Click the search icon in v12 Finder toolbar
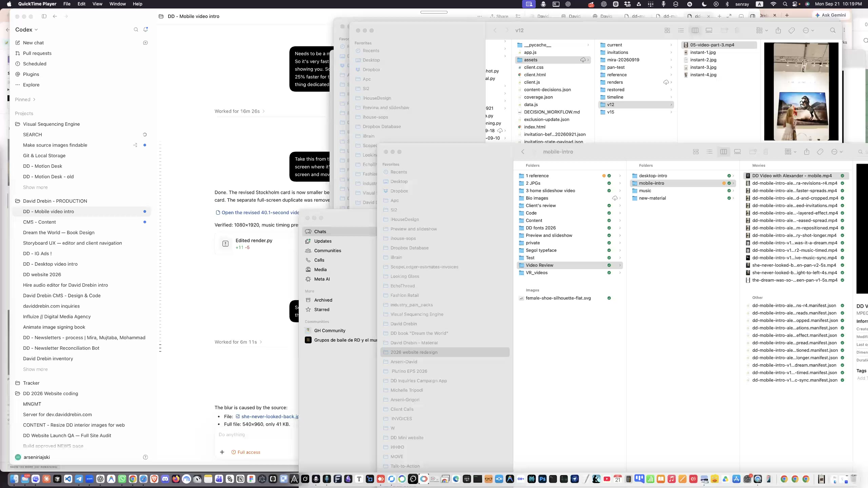The image size is (868, 488). 833,30
